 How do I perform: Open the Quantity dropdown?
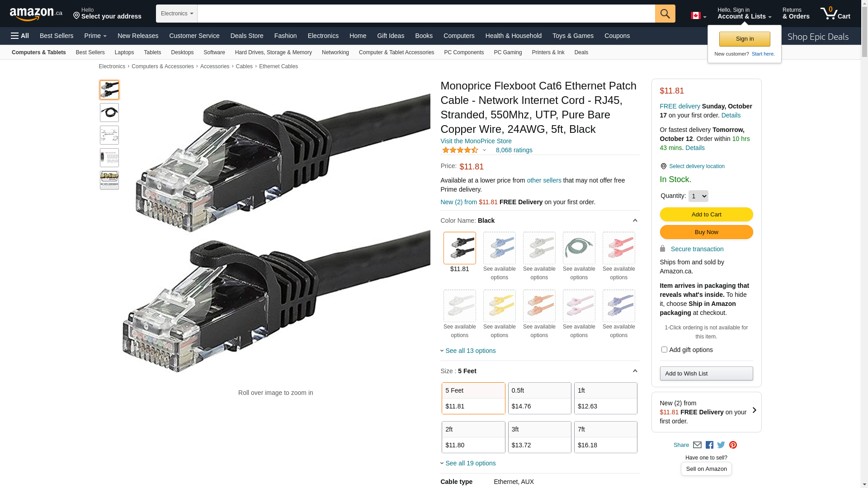pyautogui.click(x=698, y=196)
